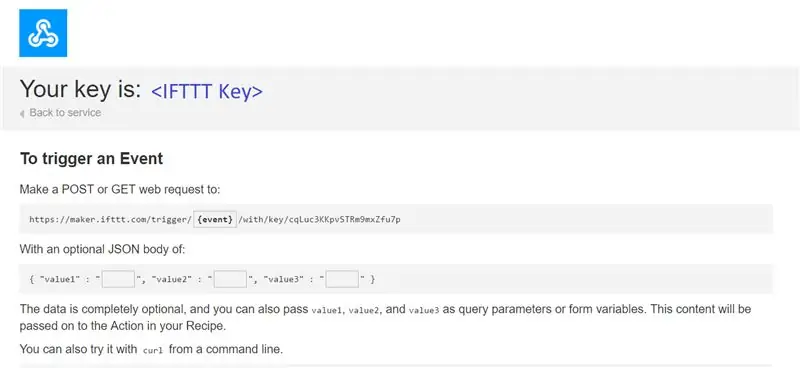Click the "To trigger an Event" heading

tap(91, 159)
